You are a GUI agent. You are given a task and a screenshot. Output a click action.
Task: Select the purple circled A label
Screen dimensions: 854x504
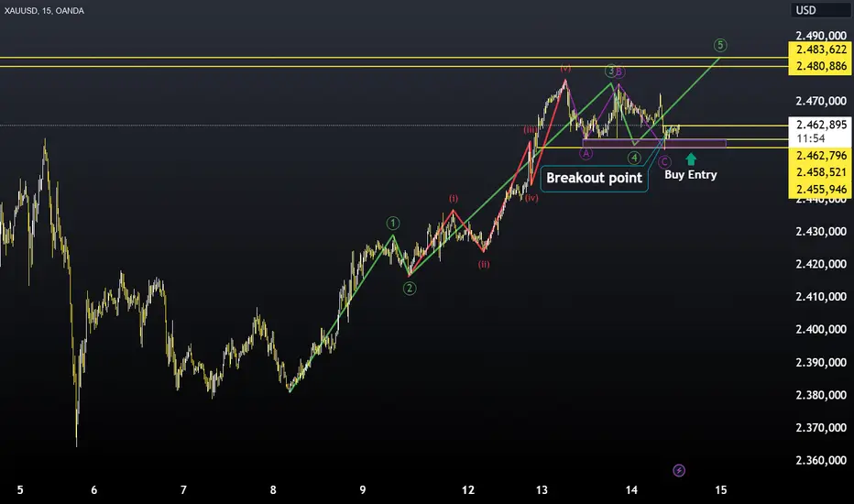coord(586,154)
